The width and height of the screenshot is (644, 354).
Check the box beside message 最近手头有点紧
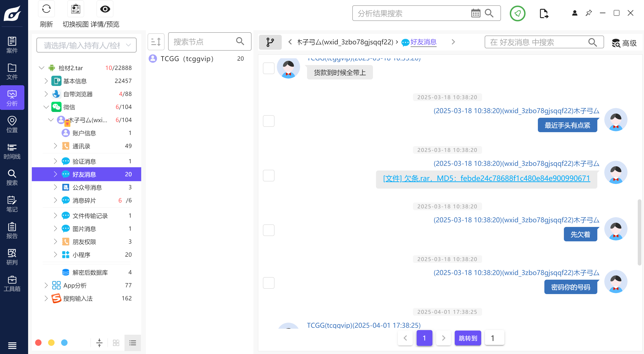pyautogui.click(x=268, y=121)
